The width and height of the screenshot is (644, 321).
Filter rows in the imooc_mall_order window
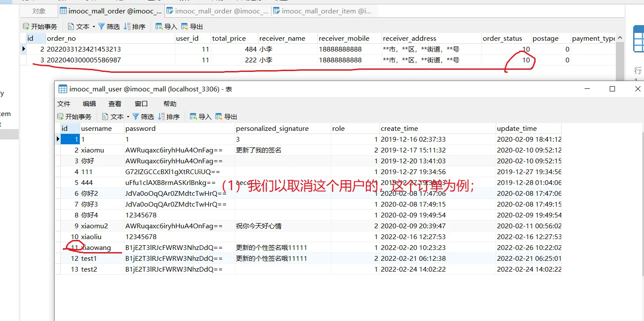coord(109,26)
